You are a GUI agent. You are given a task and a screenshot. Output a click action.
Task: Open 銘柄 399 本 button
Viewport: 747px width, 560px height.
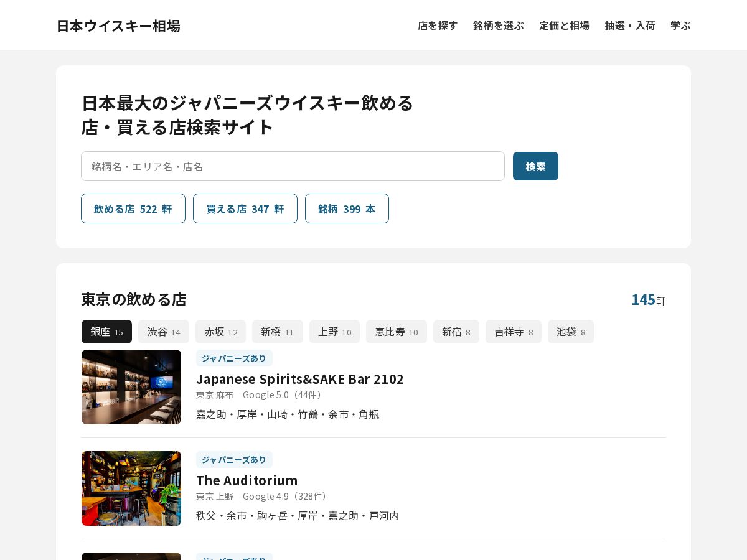coord(347,208)
